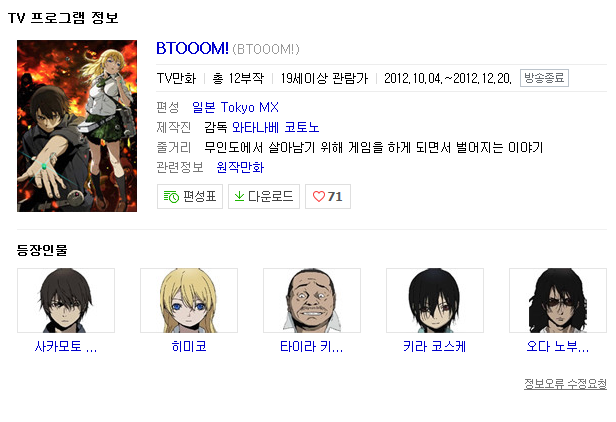Viewport: 616px width, 422px height.
Task: Open the 일본 Tokyo MX channel link
Action: point(235,107)
